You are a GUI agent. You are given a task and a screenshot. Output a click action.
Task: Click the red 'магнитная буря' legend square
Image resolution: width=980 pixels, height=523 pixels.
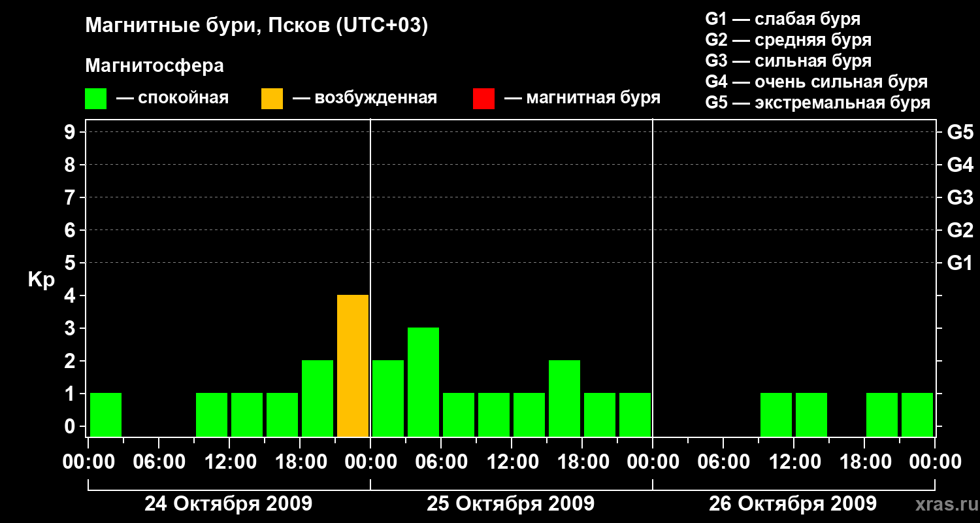click(x=483, y=99)
